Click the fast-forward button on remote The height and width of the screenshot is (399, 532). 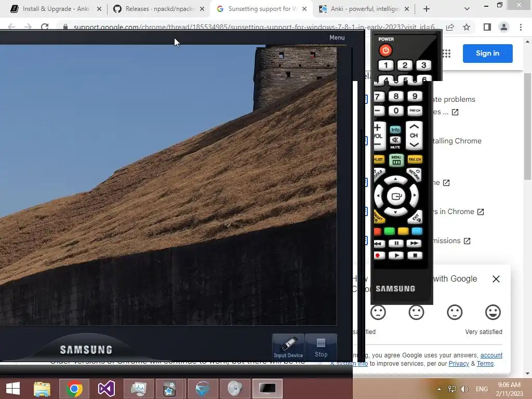pos(414,243)
